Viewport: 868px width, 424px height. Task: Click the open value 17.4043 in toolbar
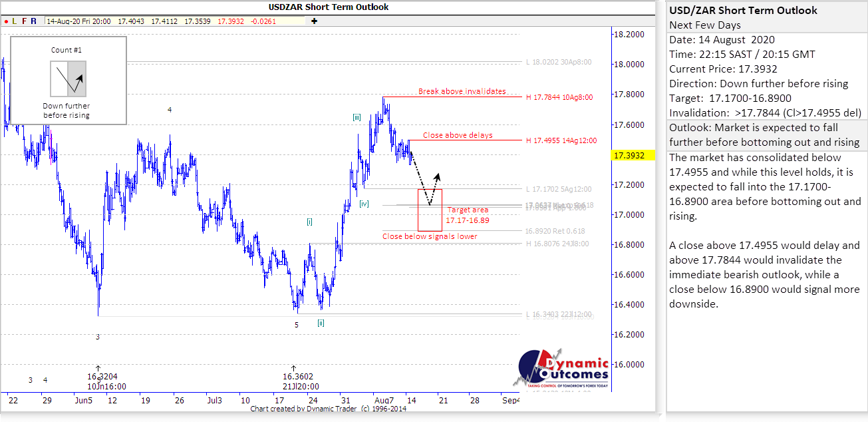[x=131, y=21]
